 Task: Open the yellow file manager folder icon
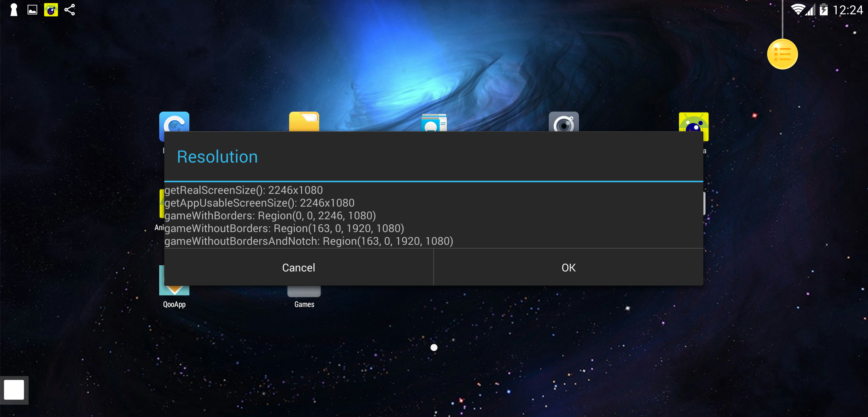point(304,122)
